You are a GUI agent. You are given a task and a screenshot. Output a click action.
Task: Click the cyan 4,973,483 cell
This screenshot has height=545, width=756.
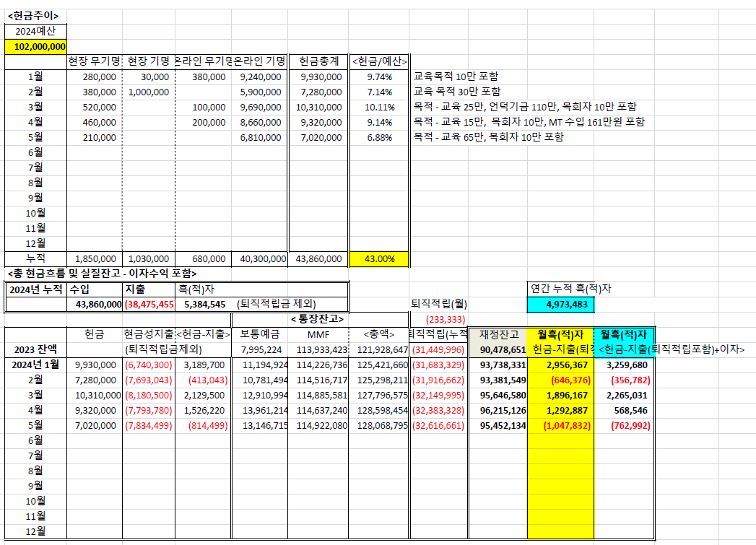pos(560,305)
